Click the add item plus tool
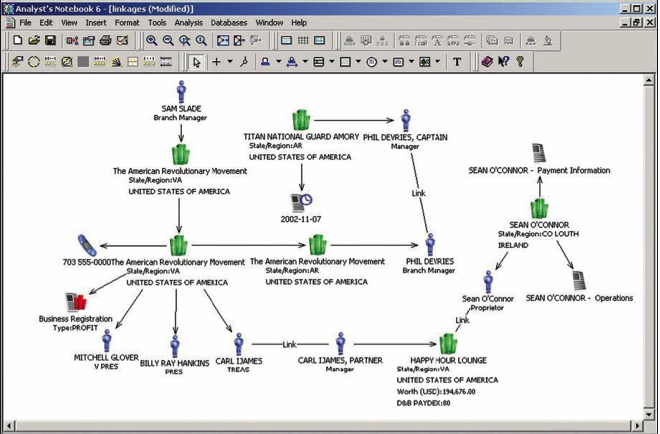The width and height of the screenshot is (660, 434). tap(216, 62)
